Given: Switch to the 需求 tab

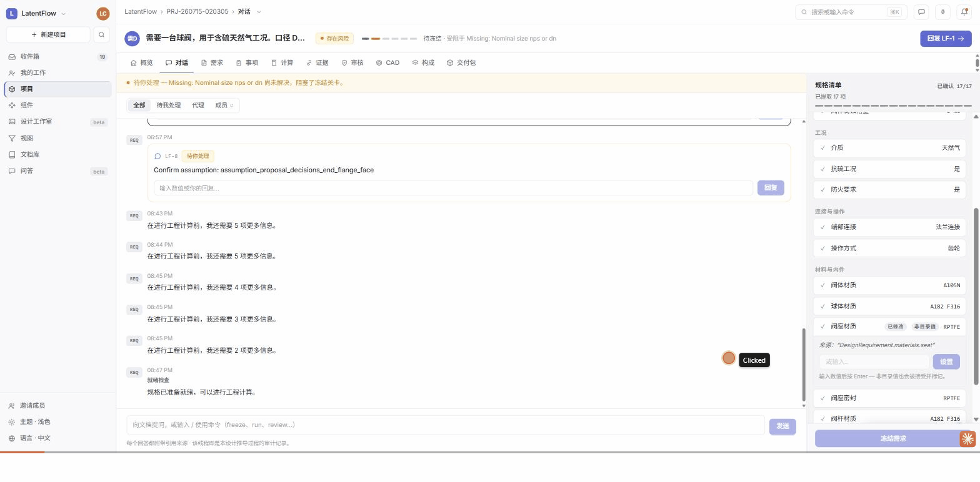Looking at the screenshot, I should click(x=212, y=63).
